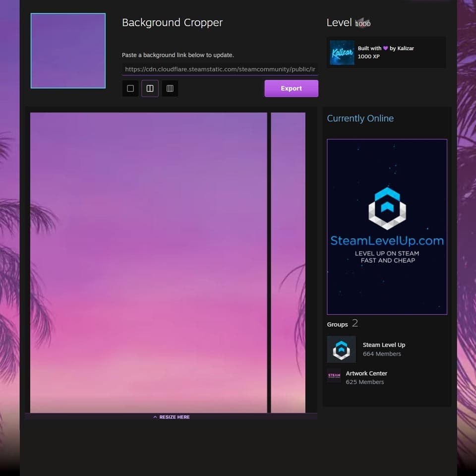Screen dimensions: 476x476
Task: Click the '664 Members' text
Action: 382,354
